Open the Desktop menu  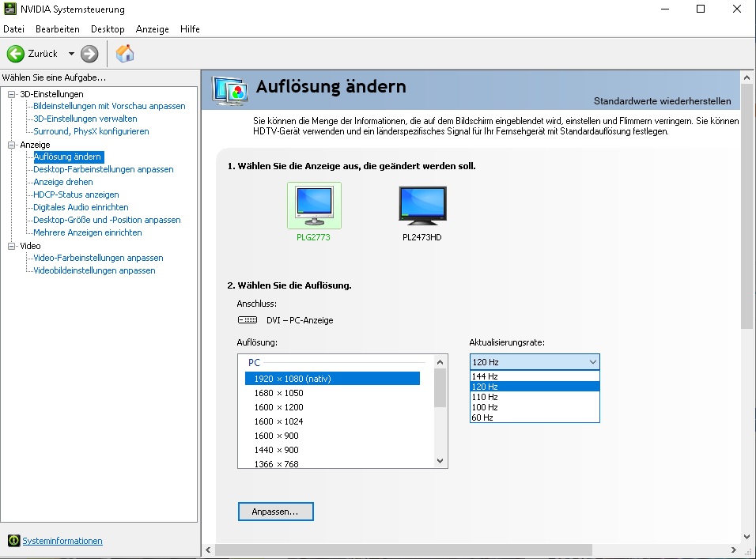point(108,29)
